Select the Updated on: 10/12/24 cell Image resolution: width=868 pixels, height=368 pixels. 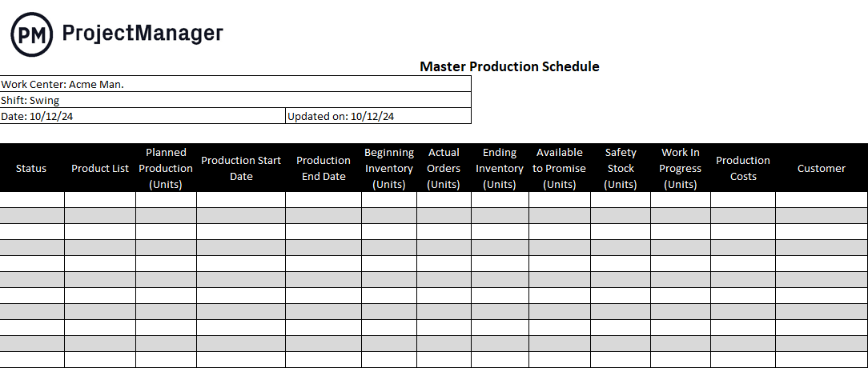pyautogui.click(x=379, y=116)
